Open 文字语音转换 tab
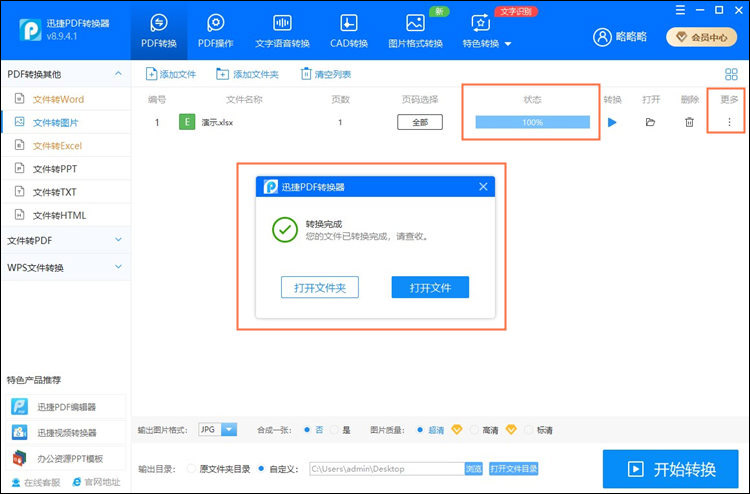The width and height of the screenshot is (750, 494). point(282,31)
